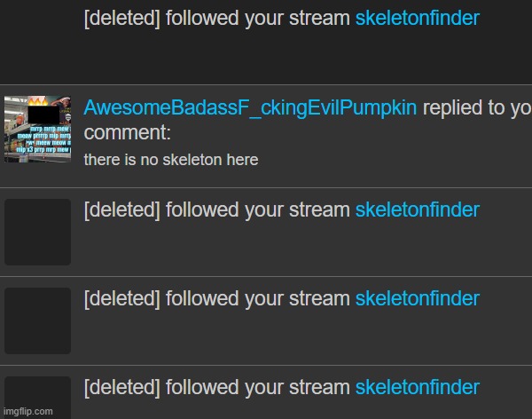The image size is (532, 419).
Task: Open skeletonfinder link in the bottom notification
Action: coord(417,388)
